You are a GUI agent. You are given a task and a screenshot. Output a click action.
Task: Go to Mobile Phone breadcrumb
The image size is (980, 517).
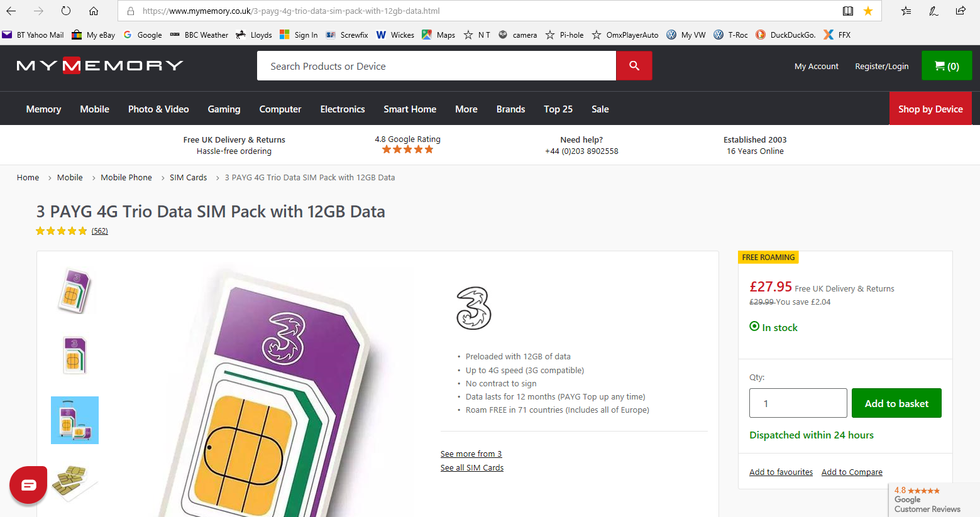[x=126, y=177]
